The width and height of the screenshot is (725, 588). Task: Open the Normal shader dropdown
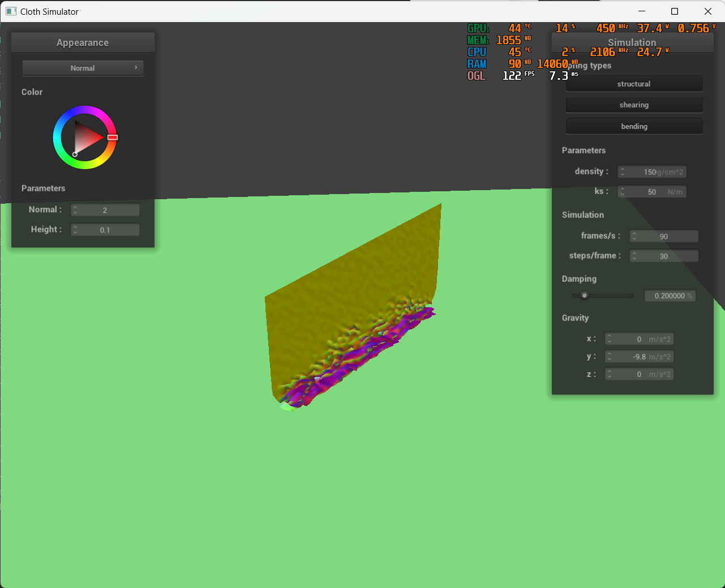pyautogui.click(x=83, y=68)
